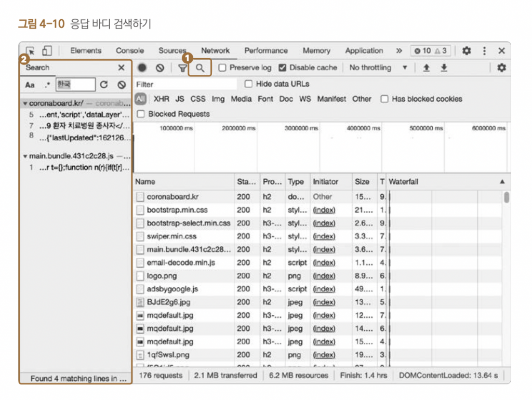532x400 pixels.
Task: Sort requests by Name column header
Action: 184,182
